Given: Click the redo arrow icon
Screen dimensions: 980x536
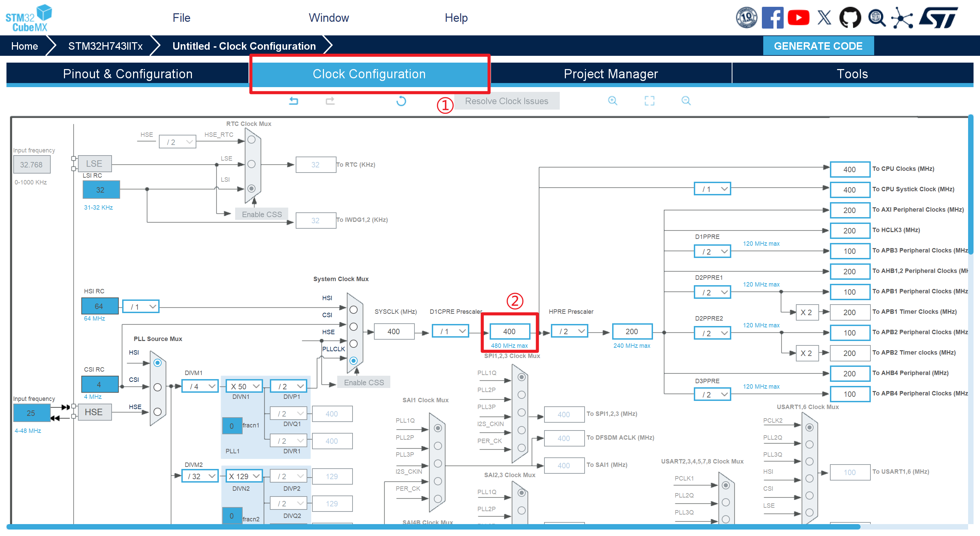Looking at the screenshot, I should [x=330, y=101].
